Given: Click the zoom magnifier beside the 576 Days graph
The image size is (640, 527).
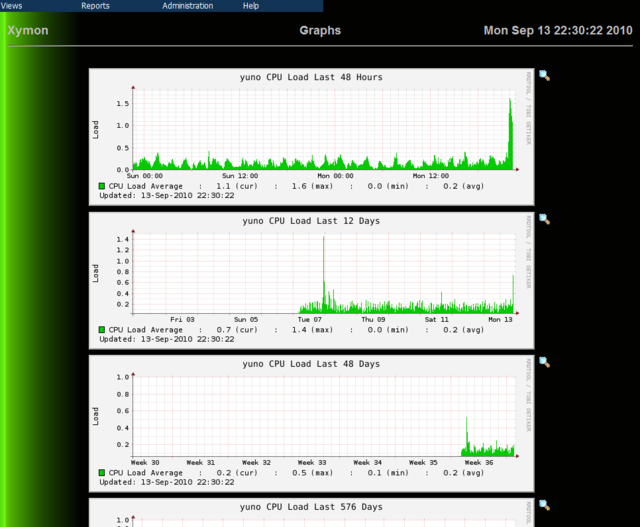Looking at the screenshot, I should pos(544,505).
